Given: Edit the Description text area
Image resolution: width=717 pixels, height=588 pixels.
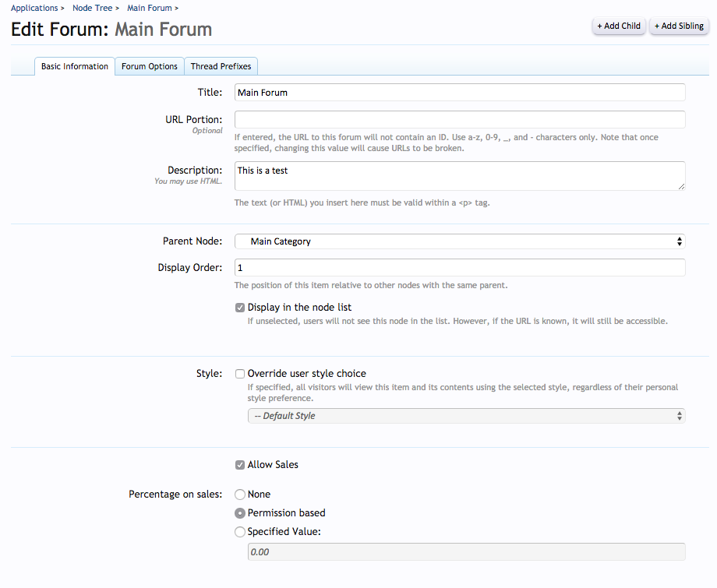Looking at the screenshot, I should pyautogui.click(x=460, y=176).
